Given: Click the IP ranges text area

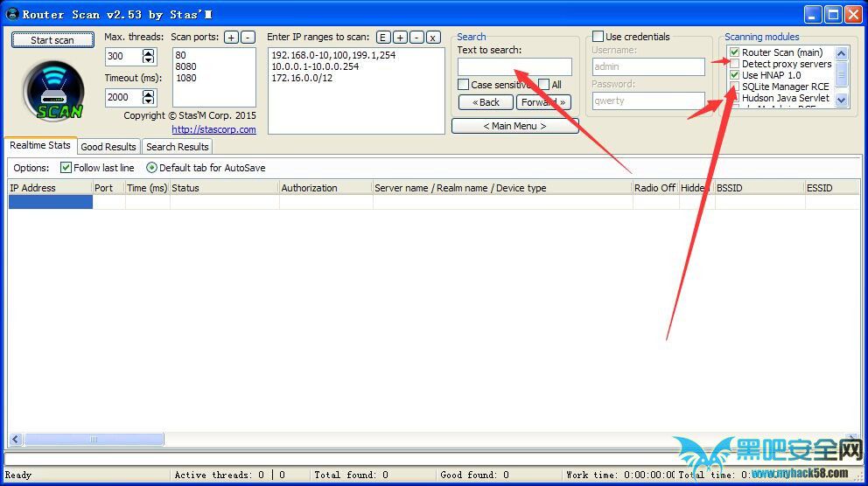Looking at the screenshot, I should (x=356, y=91).
